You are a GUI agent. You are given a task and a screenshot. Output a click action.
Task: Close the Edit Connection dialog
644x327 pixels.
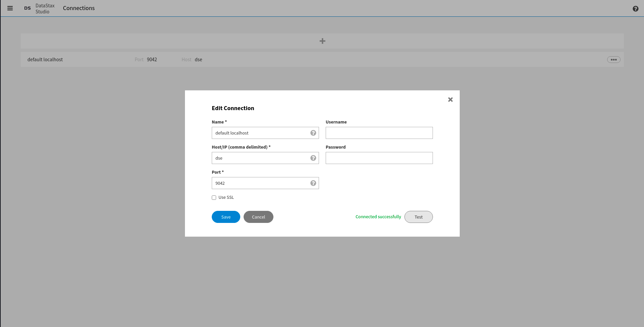pos(450,99)
